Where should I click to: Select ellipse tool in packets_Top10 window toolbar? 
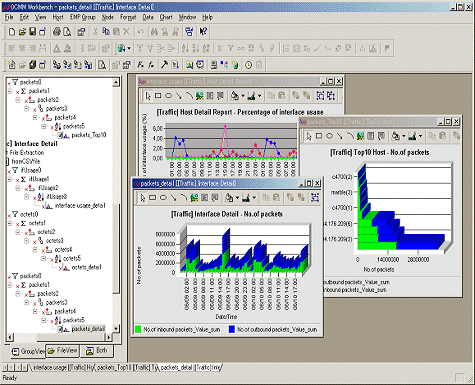pyautogui.click(x=329, y=136)
